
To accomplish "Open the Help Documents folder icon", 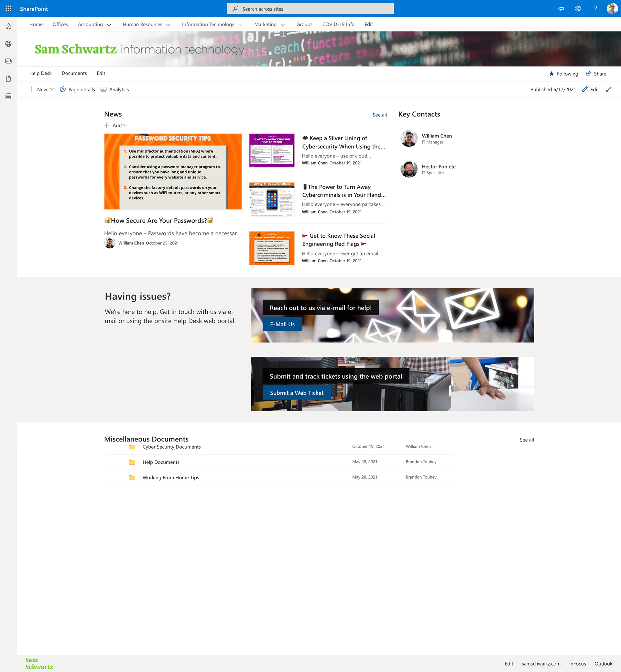I will (132, 462).
